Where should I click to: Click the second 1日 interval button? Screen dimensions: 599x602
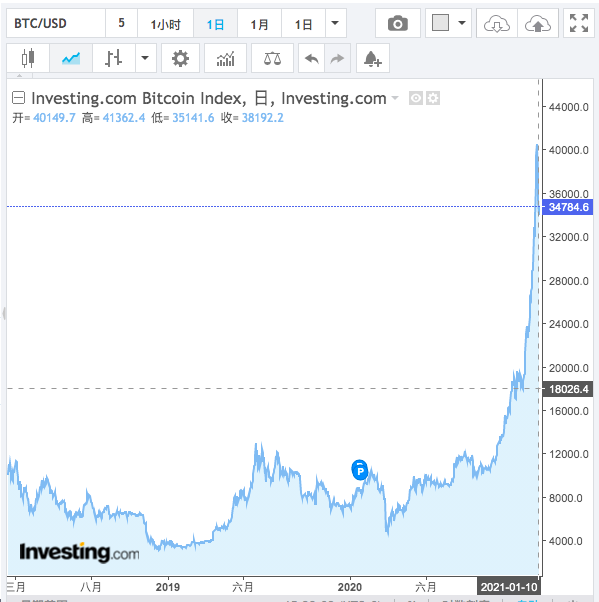303,23
